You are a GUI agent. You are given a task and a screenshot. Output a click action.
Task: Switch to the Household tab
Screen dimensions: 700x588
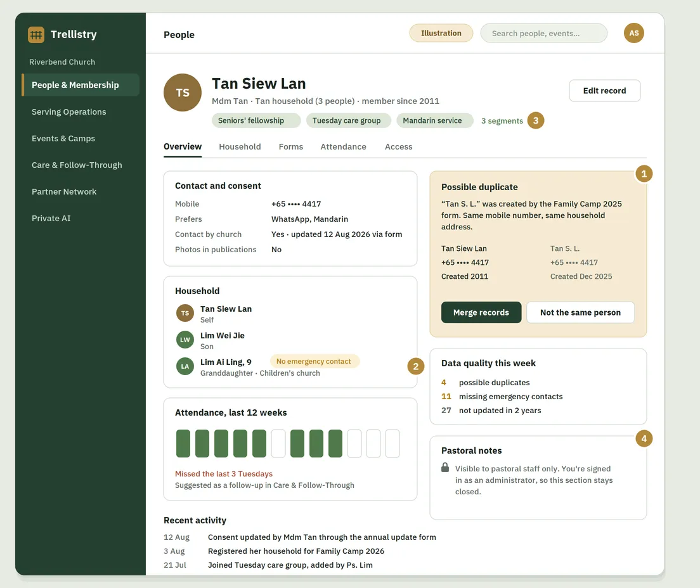point(240,147)
